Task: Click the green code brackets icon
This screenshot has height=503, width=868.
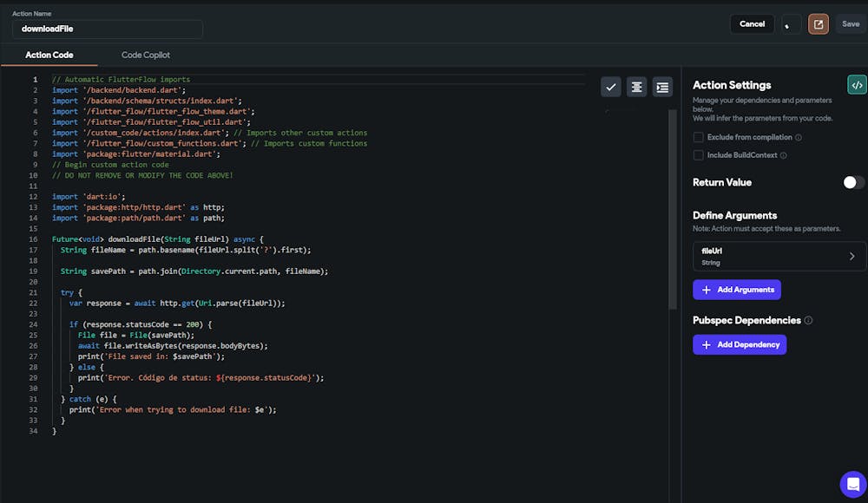Action: 857,85
